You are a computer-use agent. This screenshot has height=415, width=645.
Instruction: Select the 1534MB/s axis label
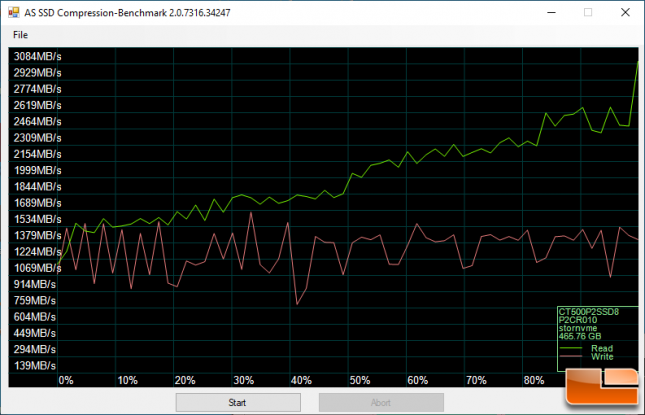(x=37, y=219)
